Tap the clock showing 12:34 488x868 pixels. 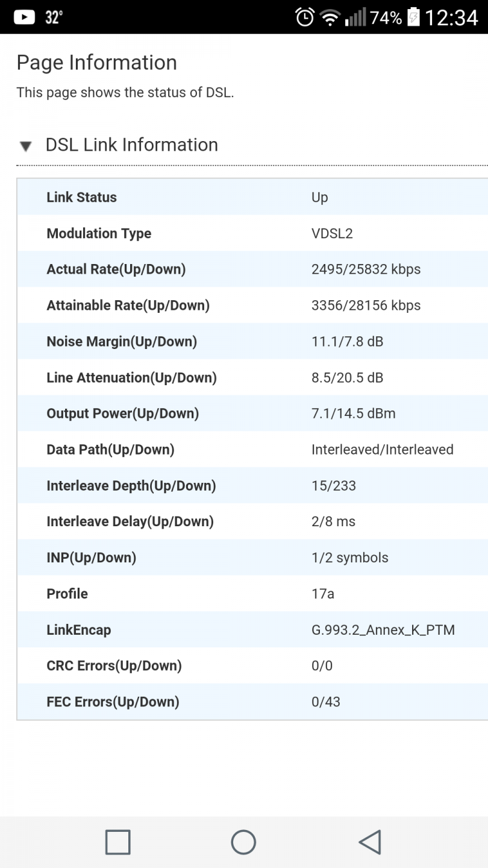(451, 17)
